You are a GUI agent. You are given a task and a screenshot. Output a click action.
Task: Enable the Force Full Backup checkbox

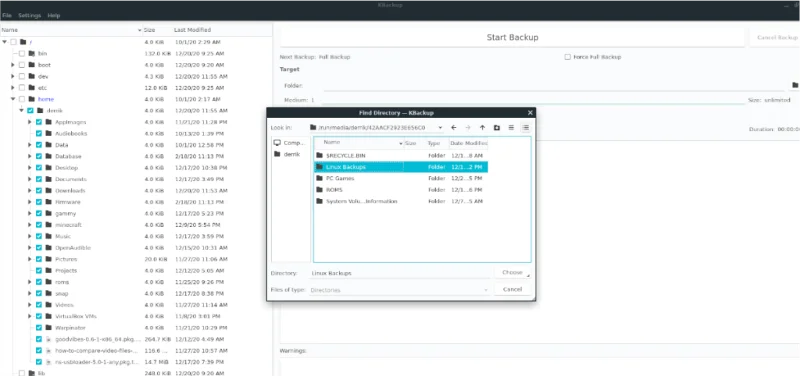pos(567,57)
